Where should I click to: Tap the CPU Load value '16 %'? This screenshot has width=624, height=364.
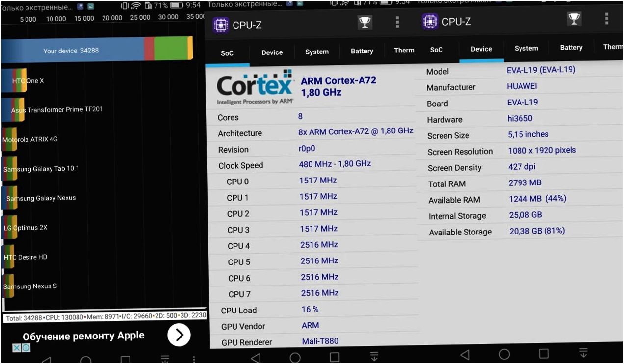coord(310,309)
